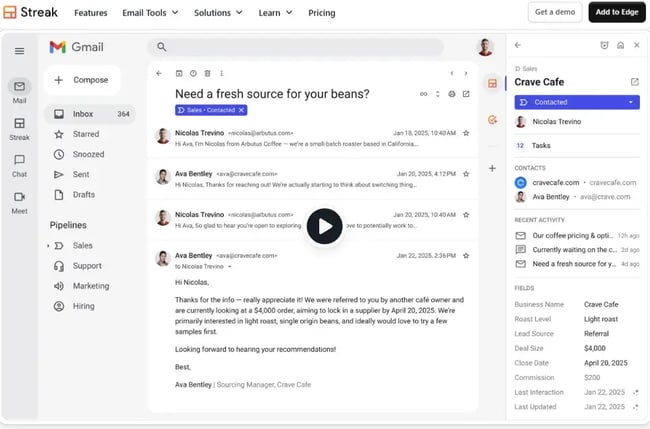Click the plus add-on icon in side strip
This screenshot has height=429, width=650.
coord(492,168)
